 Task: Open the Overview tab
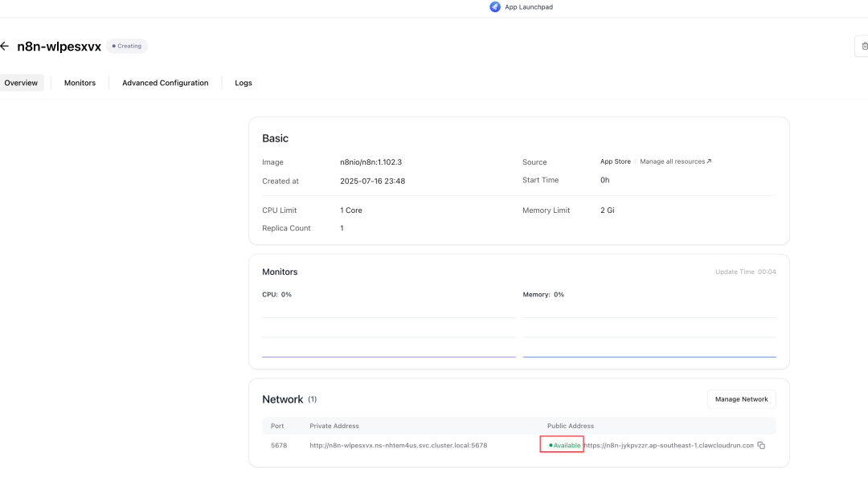pyautogui.click(x=21, y=83)
